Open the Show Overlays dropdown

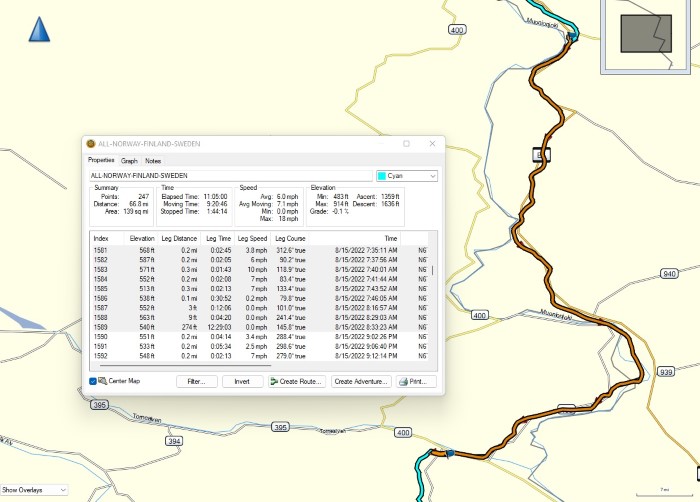34,490
